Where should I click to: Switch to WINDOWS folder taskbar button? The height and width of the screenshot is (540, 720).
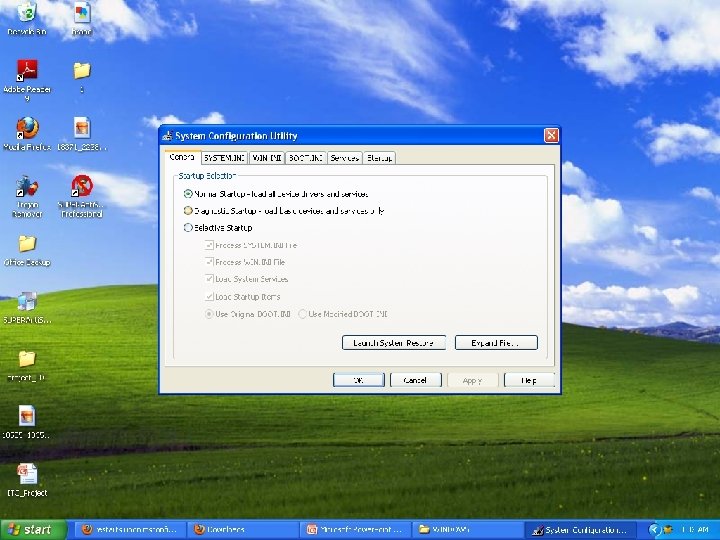pos(468,530)
